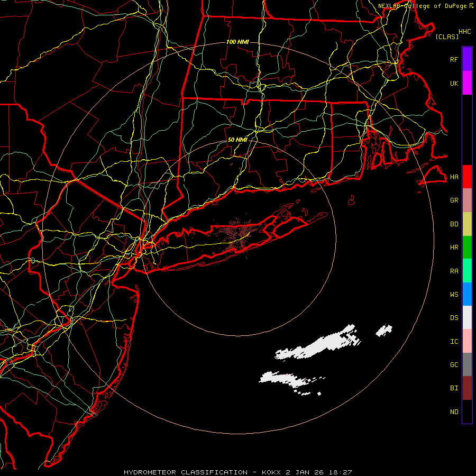This screenshot has height=476, width=476.
Task: Click the "HYDROMETEOR CLASSIFICATION" caption text
Action: pyautogui.click(x=186, y=472)
